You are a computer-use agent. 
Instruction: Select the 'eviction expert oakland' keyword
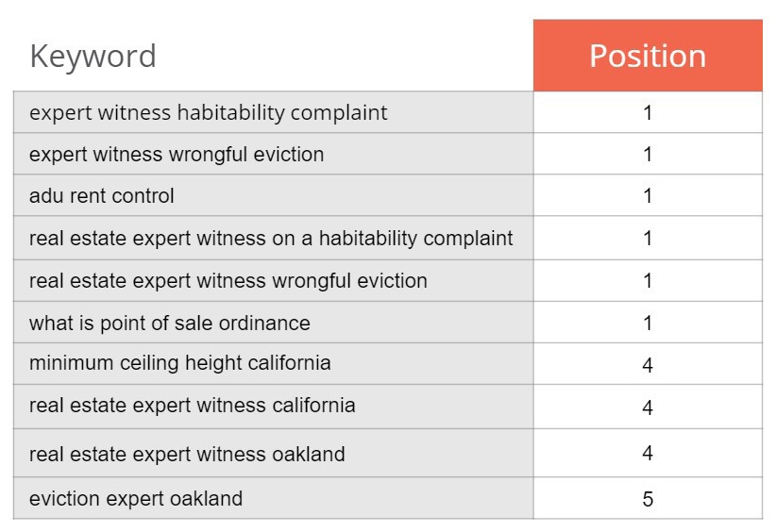136,498
